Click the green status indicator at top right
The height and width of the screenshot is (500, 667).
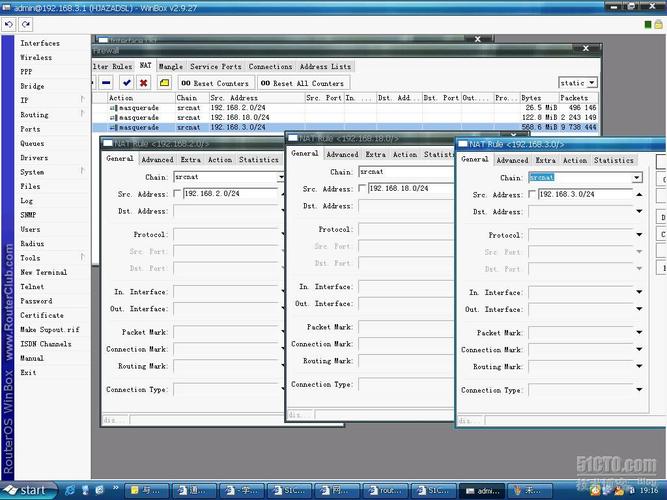pos(648,25)
